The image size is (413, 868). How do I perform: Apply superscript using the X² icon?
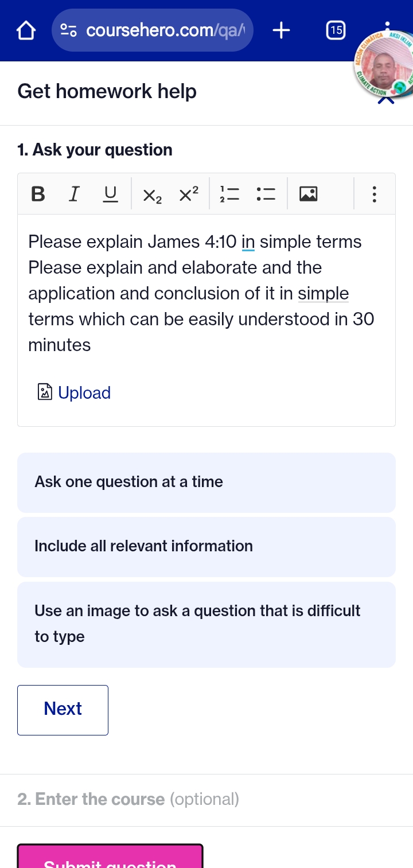click(188, 194)
